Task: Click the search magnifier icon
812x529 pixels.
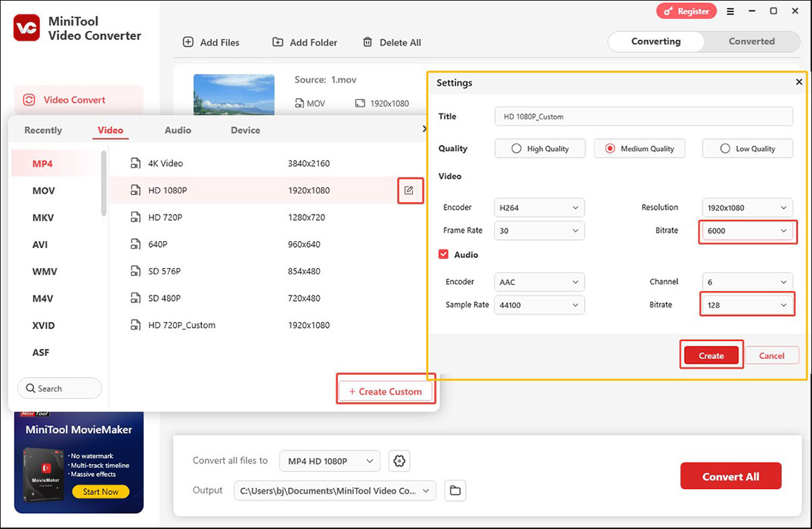Action: [30, 388]
